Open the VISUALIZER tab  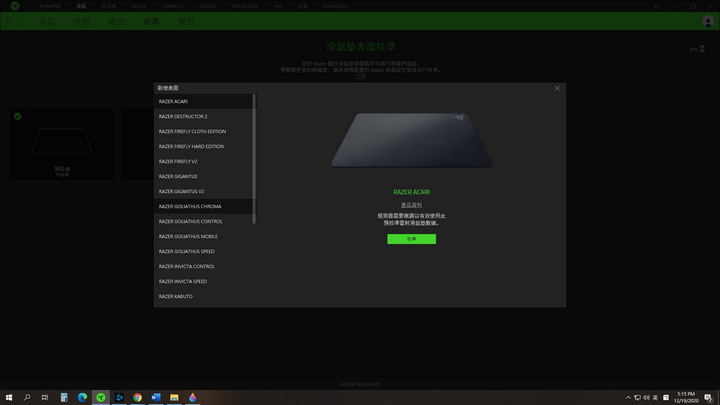click(x=245, y=6)
